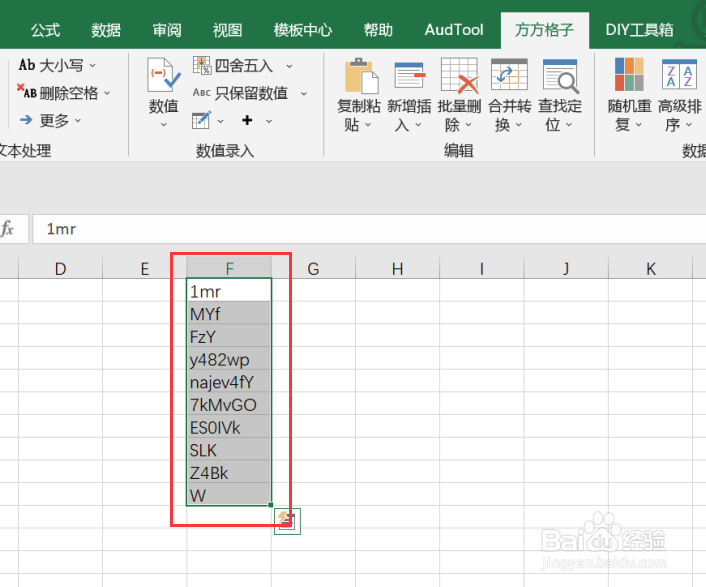Click the 四舍五入 rounding icon

[202, 65]
